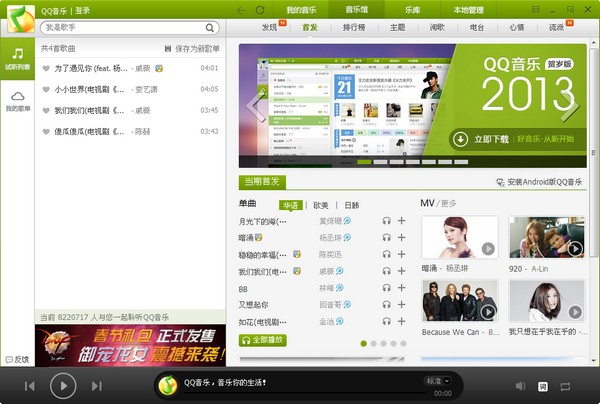Click the refresh icon in title bar

[x=260, y=10]
